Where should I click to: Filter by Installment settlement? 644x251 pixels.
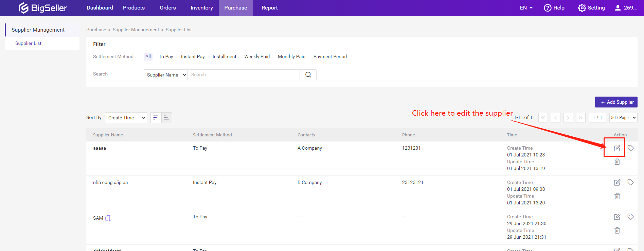225,56
